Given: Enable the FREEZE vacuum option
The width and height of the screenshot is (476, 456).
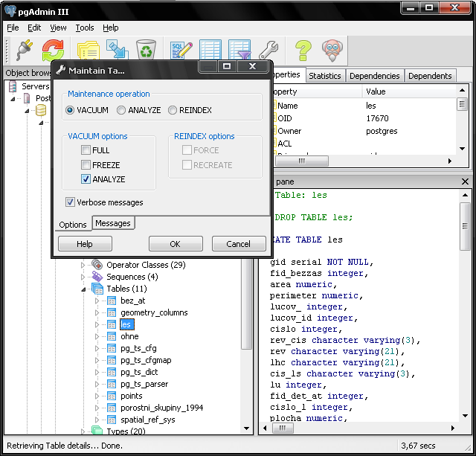Looking at the screenshot, I should 86,165.
